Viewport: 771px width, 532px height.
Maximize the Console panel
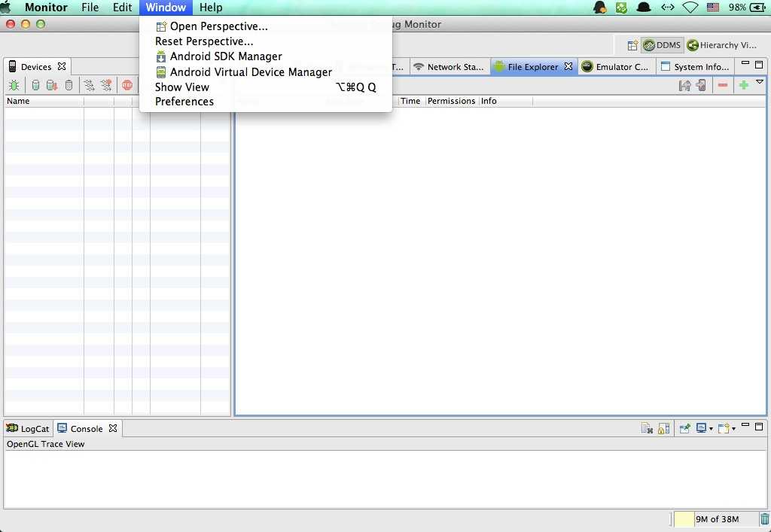point(759,427)
